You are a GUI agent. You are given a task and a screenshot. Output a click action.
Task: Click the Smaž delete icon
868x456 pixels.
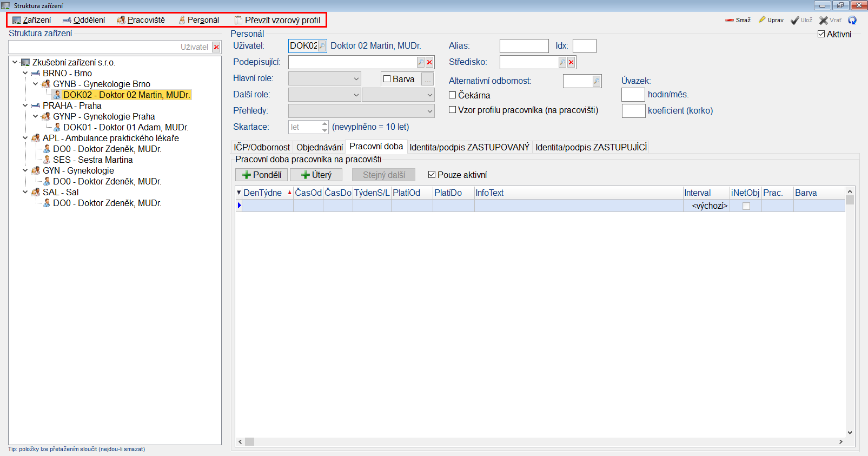tap(730, 20)
